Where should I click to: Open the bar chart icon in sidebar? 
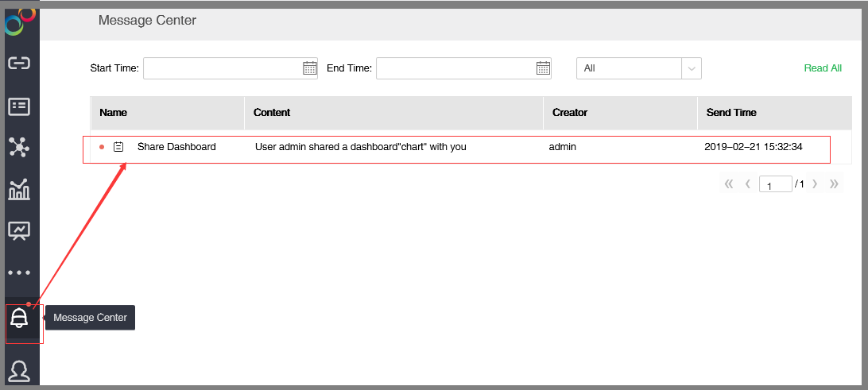(x=19, y=189)
